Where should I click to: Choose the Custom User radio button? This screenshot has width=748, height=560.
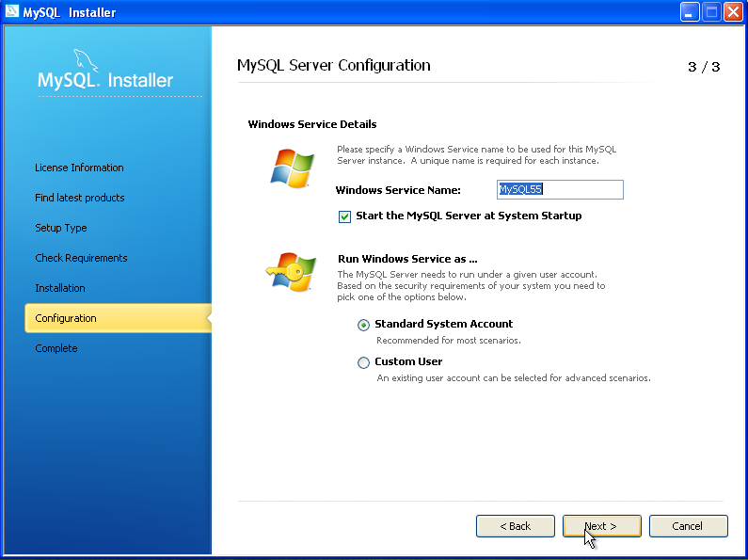363,362
